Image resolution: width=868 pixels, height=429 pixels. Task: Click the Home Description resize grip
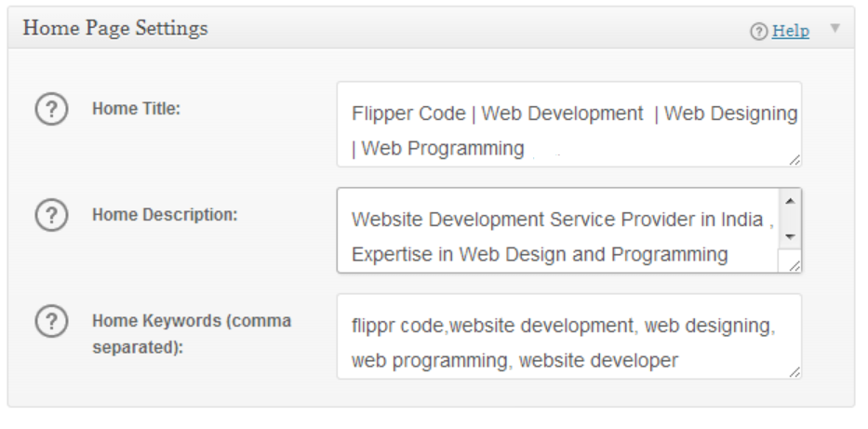pyautogui.click(x=795, y=266)
